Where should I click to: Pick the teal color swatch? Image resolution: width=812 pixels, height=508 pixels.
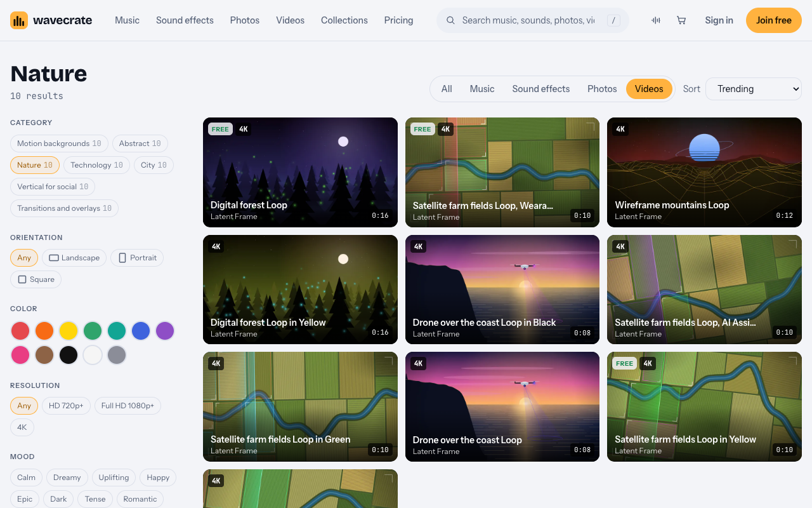coord(117,331)
